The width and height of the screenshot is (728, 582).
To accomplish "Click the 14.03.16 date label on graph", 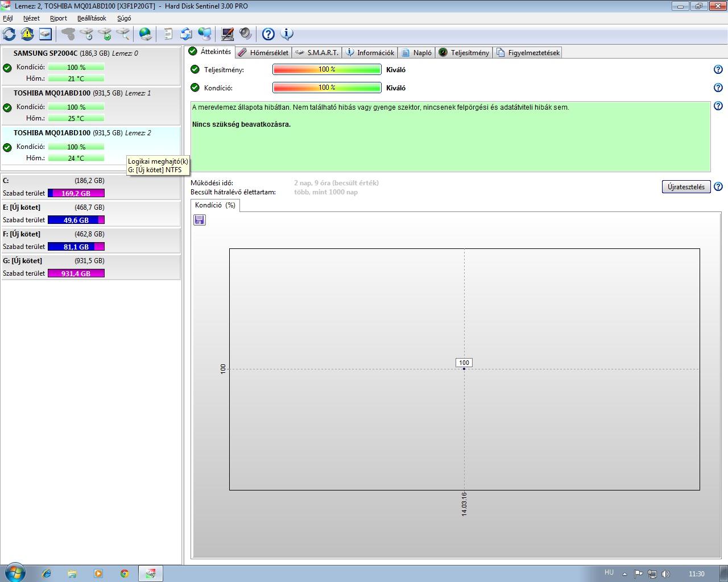I will [464, 504].
